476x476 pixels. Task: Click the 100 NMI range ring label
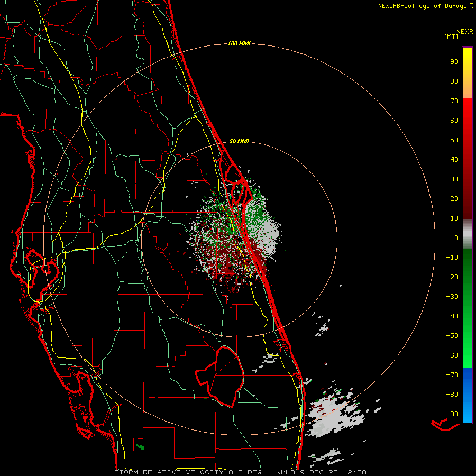239,44
